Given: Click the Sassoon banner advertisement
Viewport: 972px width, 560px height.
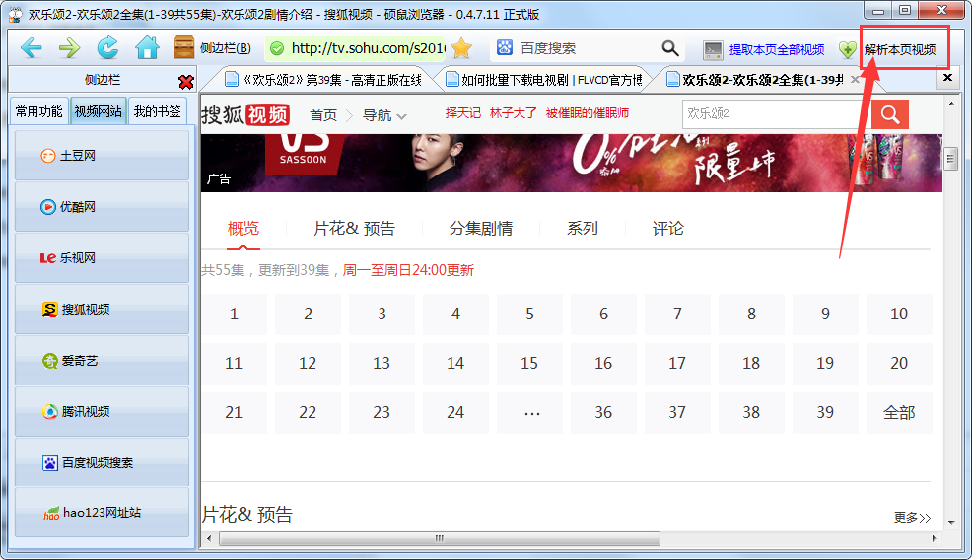Looking at the screenshot, I should tap(571, 163).
